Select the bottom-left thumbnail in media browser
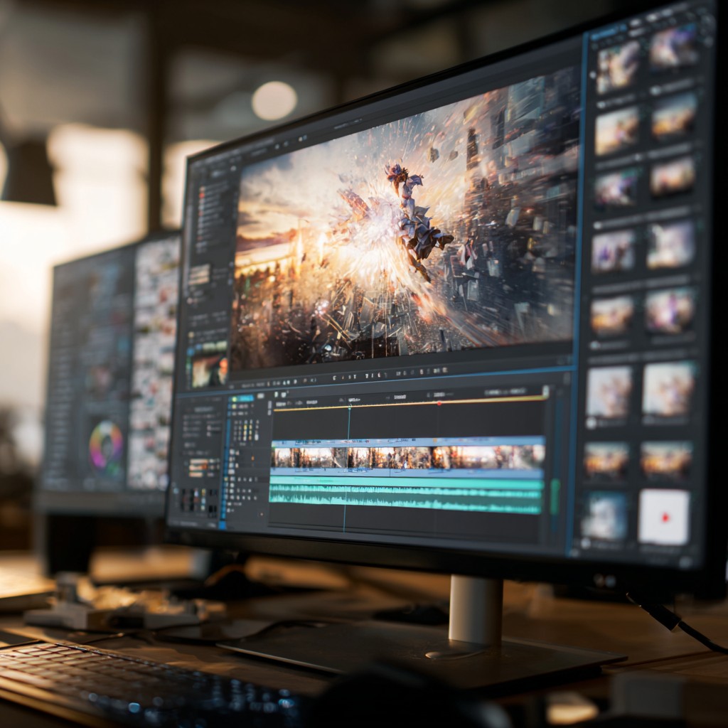 [x=604, y=515]
